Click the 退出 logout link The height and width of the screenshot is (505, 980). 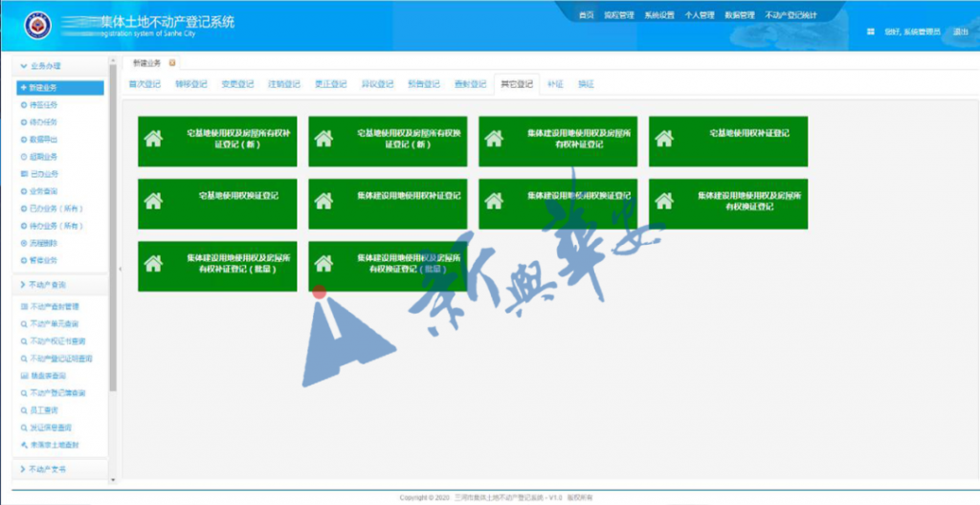point(960,32)
